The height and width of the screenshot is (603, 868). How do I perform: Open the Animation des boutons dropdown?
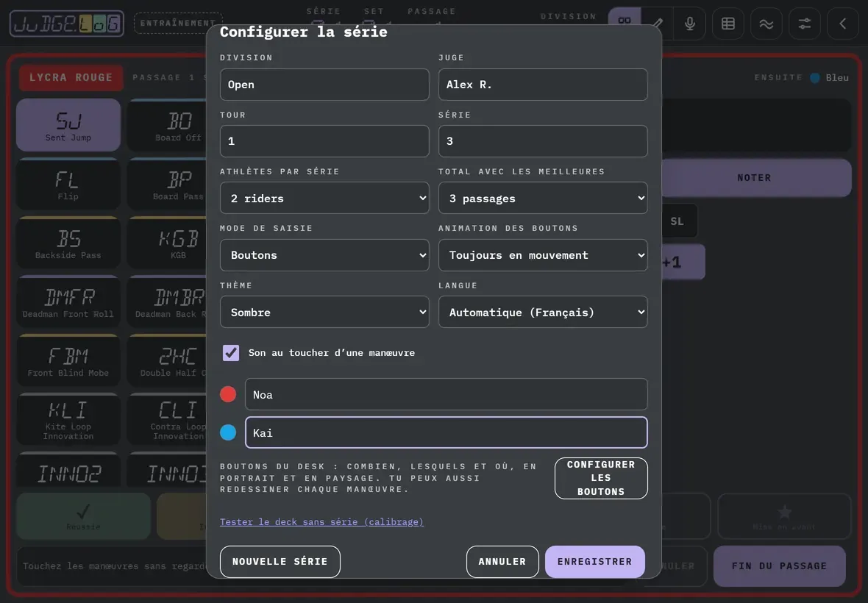pos(543,255)
